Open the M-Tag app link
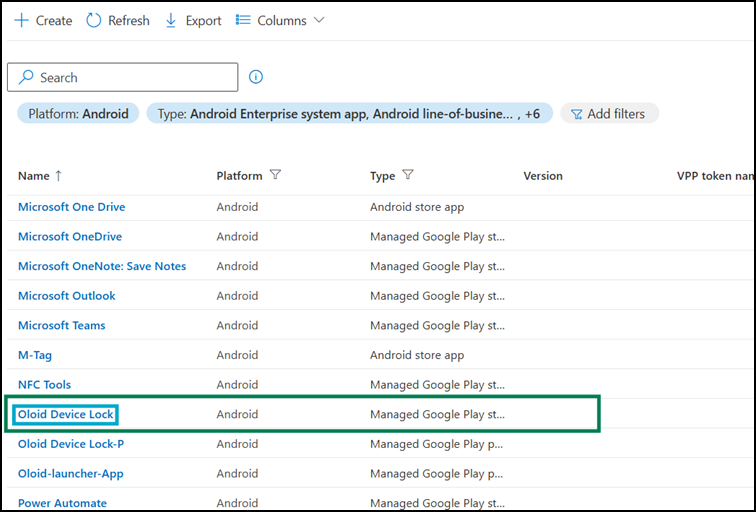The height and width of the screenshot is (512, 756). tap(35, 355)
